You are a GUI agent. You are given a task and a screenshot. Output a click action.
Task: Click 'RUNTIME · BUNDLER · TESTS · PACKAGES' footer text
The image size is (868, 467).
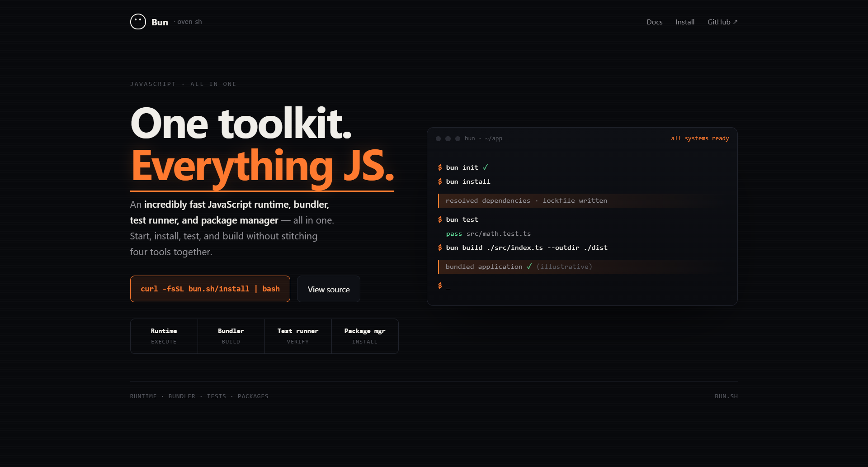pyautogui.click(x=199, y=396)
